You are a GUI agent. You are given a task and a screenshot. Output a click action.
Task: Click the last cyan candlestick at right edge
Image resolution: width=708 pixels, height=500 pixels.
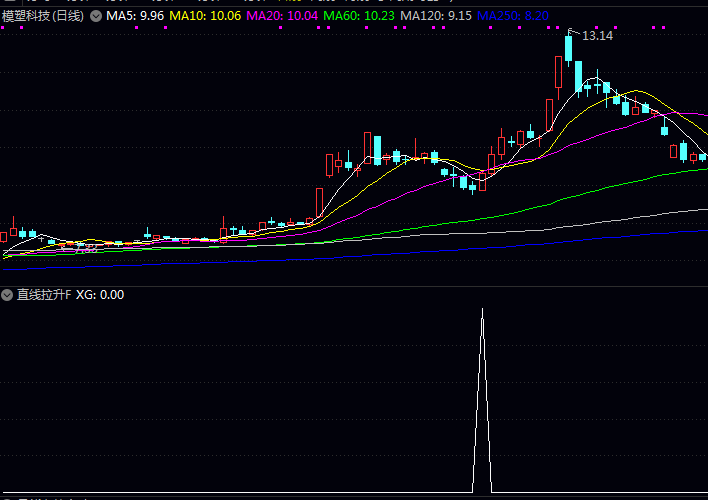[703, 156]
